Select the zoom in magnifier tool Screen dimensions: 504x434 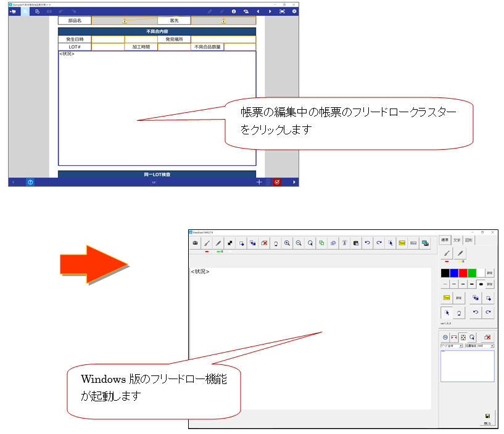[287, 244]
